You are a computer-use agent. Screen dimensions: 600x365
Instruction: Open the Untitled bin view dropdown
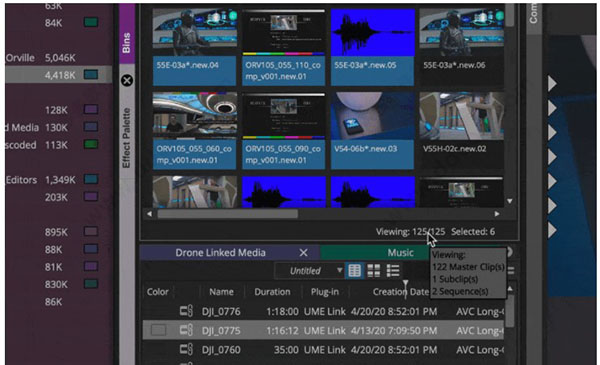(309, 271)
